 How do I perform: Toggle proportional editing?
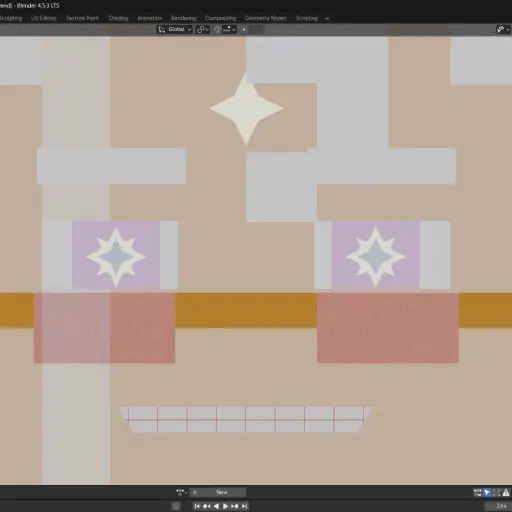(x=244, y=30)
